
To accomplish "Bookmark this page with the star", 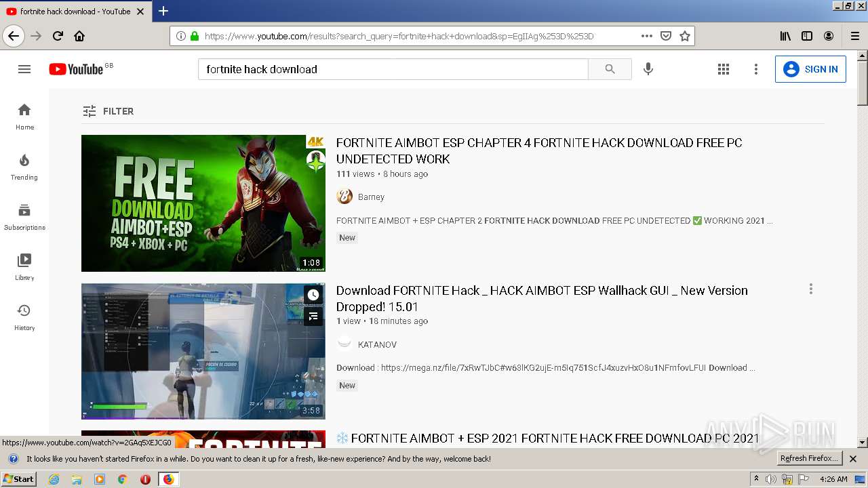I will (x=685, y=36).
